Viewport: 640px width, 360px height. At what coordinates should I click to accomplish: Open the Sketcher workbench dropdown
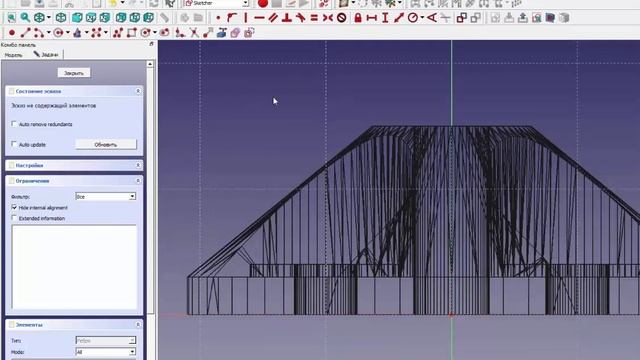tap(246, 3)
